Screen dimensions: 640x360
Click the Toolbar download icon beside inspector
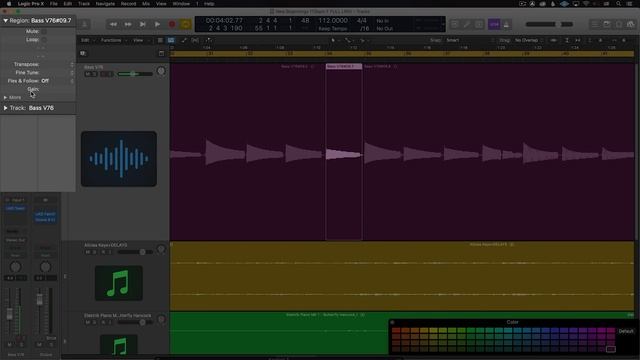[84, 24]
